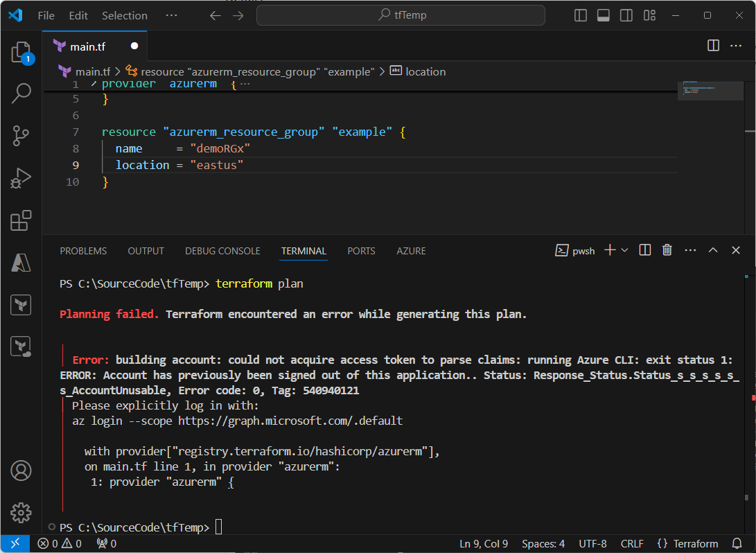
Task: Open the az login graph.microsoft.com URL
Action: click(x=290, y=421)
